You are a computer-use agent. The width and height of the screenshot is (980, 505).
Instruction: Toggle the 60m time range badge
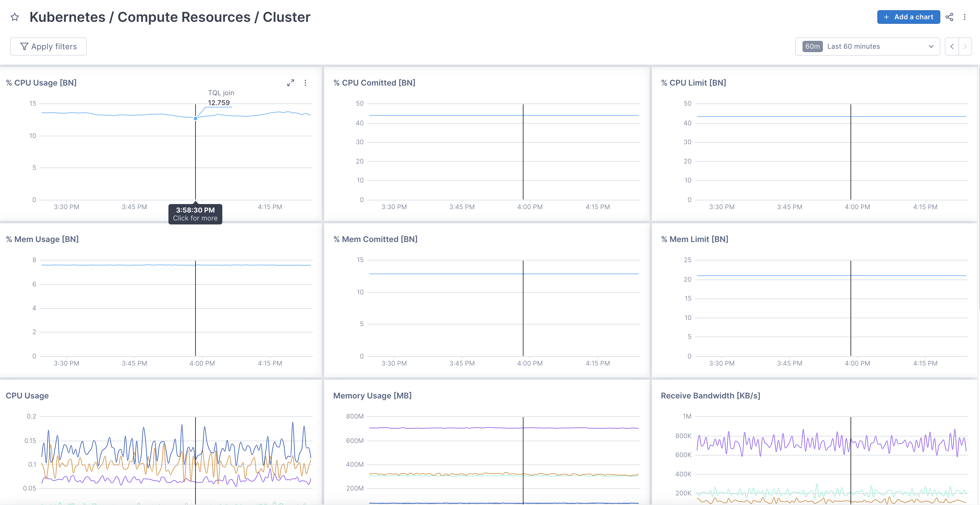[813, 46]
